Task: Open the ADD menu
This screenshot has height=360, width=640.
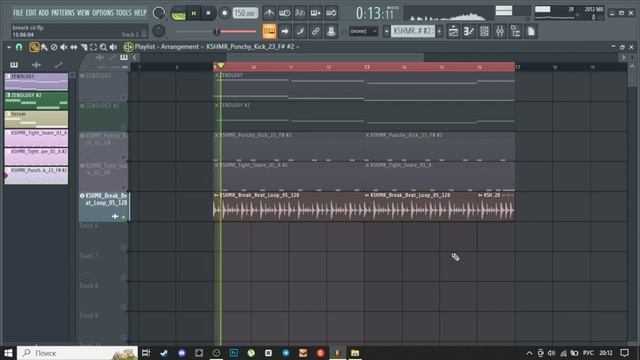Action: [44, 13]
